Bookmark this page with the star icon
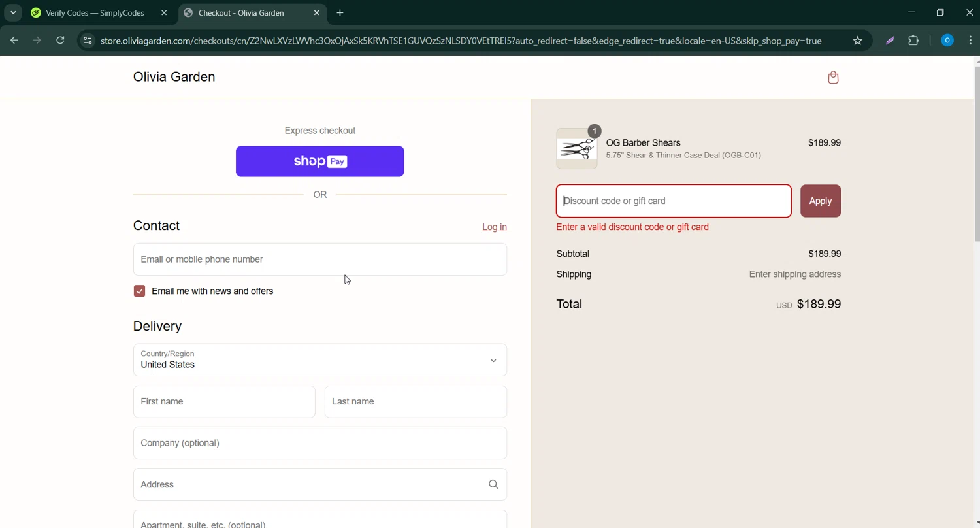 tap(858, 41)
